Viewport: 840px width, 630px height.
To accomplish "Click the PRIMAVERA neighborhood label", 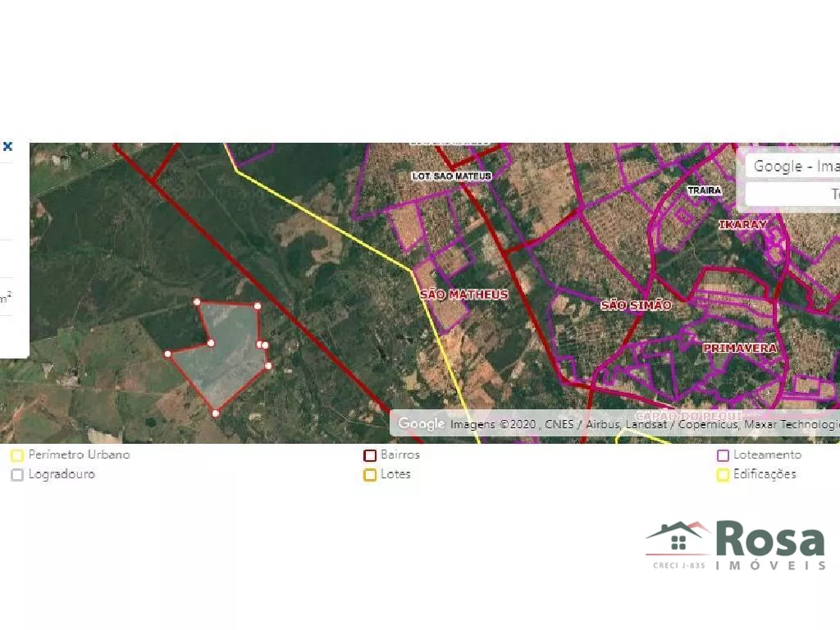I will [x=740, y=348].
